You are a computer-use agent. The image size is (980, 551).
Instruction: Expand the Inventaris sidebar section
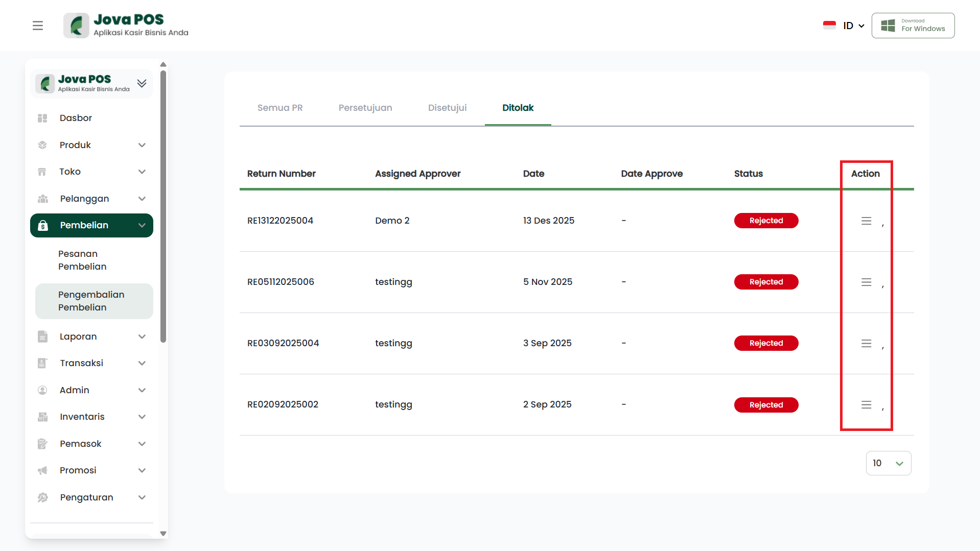coord(142,417)
